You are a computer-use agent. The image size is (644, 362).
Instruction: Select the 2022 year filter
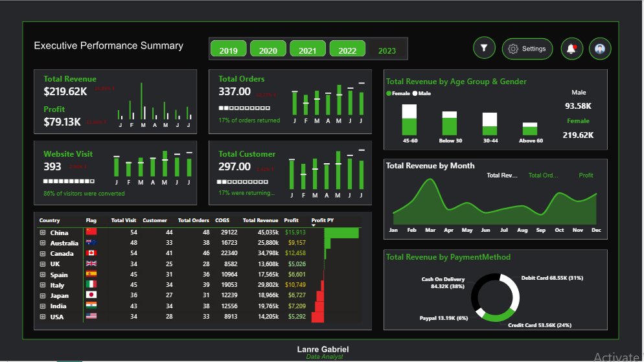pos(347,49)
